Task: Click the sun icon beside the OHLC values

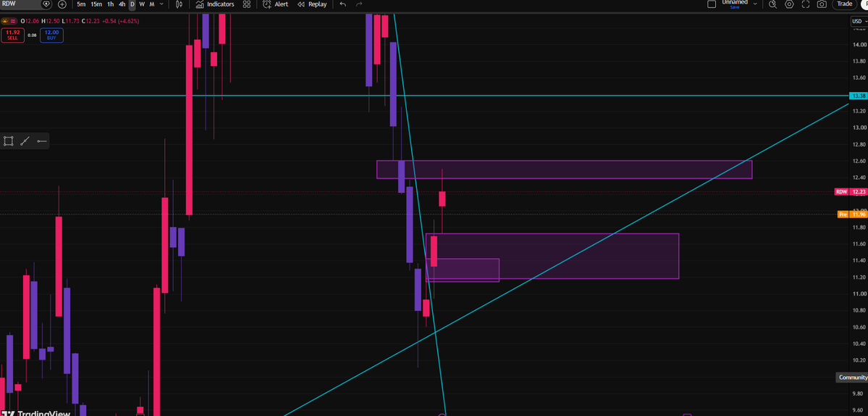Action: point(5,21)
